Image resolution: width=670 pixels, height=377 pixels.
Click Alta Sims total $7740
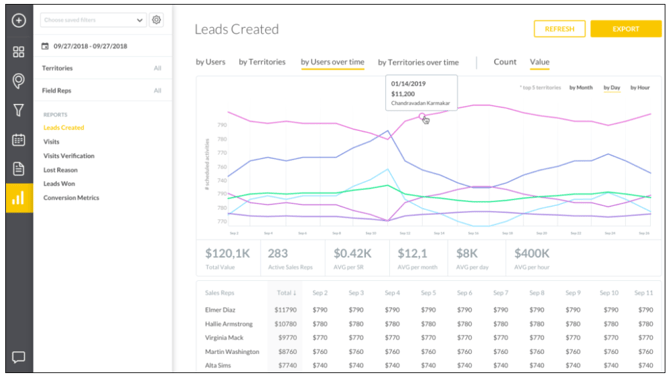click(288, 365)
